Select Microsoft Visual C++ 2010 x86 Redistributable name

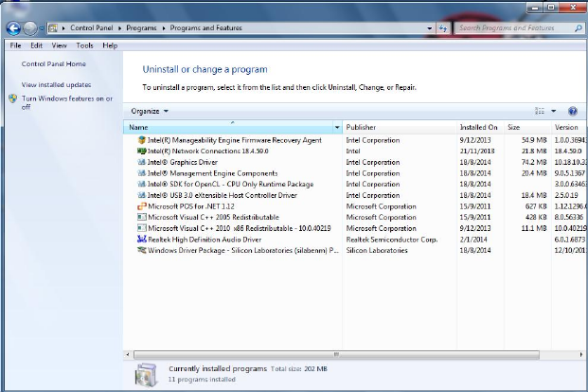point(240,228)
